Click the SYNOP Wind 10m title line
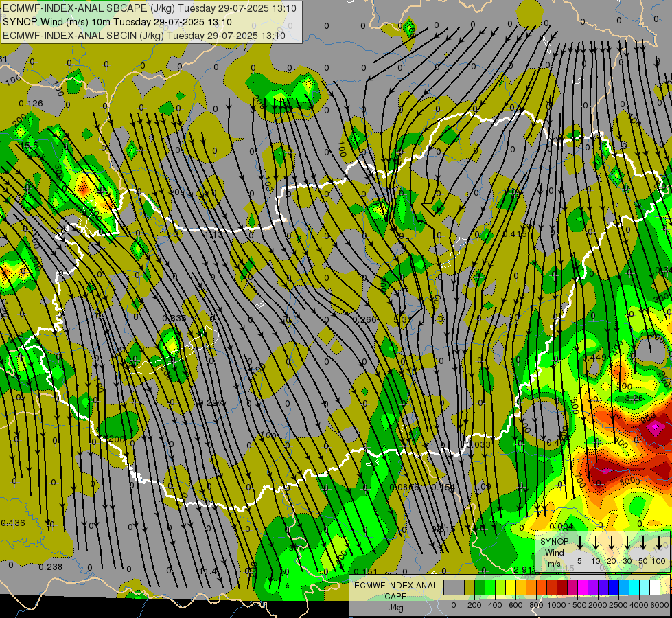672x618 pixels. point(117,22)
